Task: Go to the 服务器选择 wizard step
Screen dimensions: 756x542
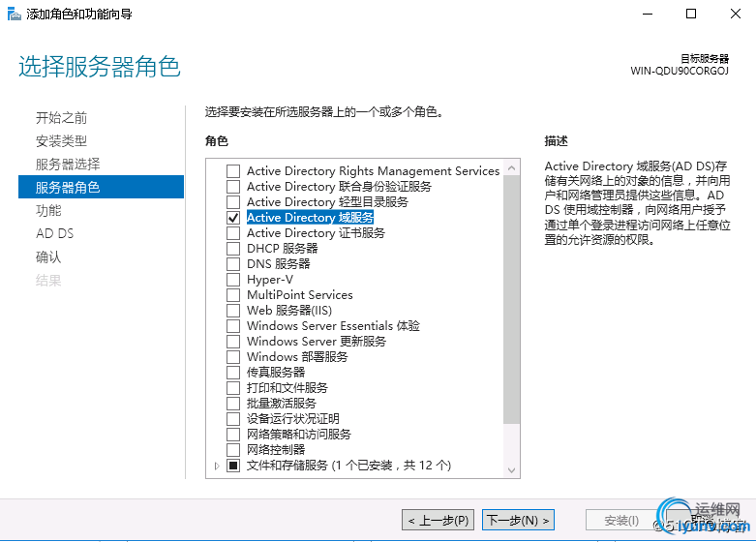Action: pos(68,164)
